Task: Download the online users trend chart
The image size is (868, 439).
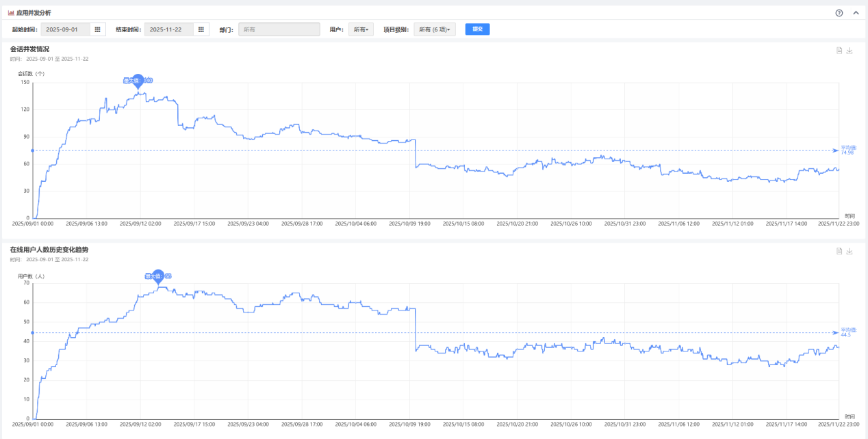Action: point(850,251)
